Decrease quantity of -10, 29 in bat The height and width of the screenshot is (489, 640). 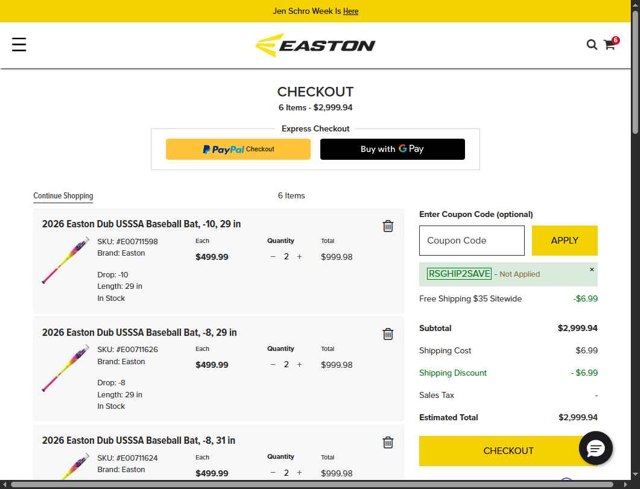[x=273, y=257]
